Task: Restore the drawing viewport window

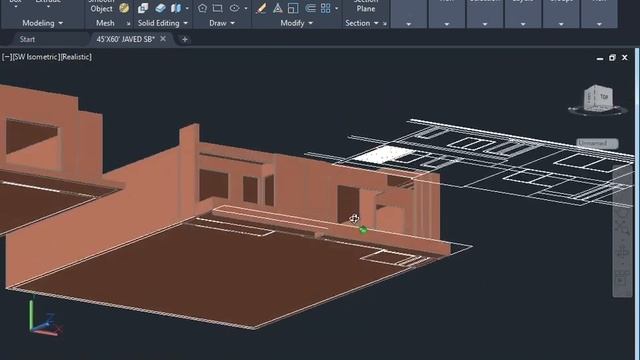Action: pyautogui.click(x=612, y=58)
